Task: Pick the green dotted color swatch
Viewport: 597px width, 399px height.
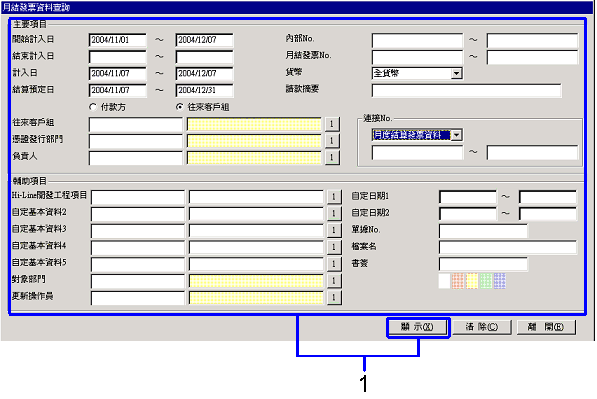Action: point(485,281)
